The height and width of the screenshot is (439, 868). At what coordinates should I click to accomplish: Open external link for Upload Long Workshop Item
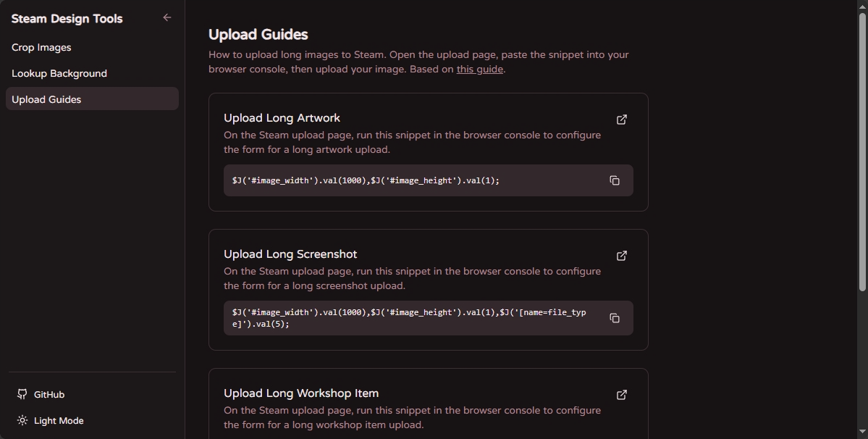[x=622, y=395]
